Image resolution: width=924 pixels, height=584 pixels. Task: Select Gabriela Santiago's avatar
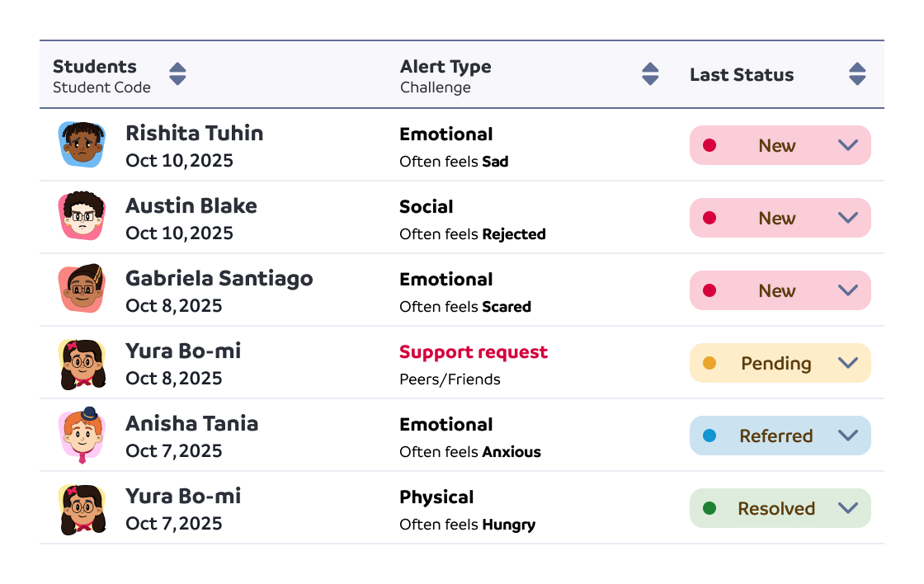tap(82, 290)
